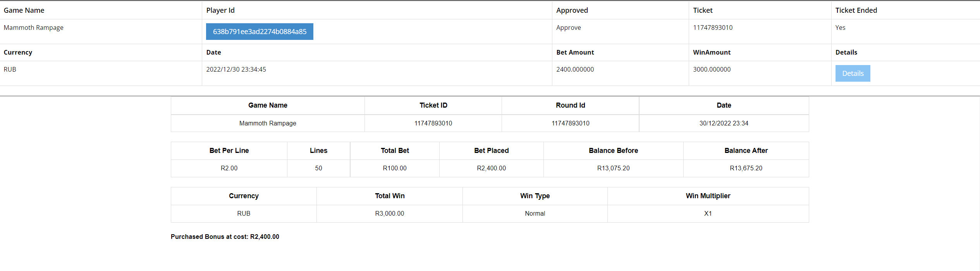
Task: Select the Balance After value R13,675.20
Action: tap(746, 168)
